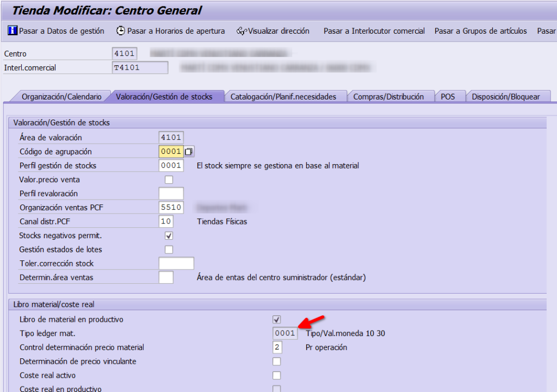Click the Perfil gestión de stocks field

[171, 165]
